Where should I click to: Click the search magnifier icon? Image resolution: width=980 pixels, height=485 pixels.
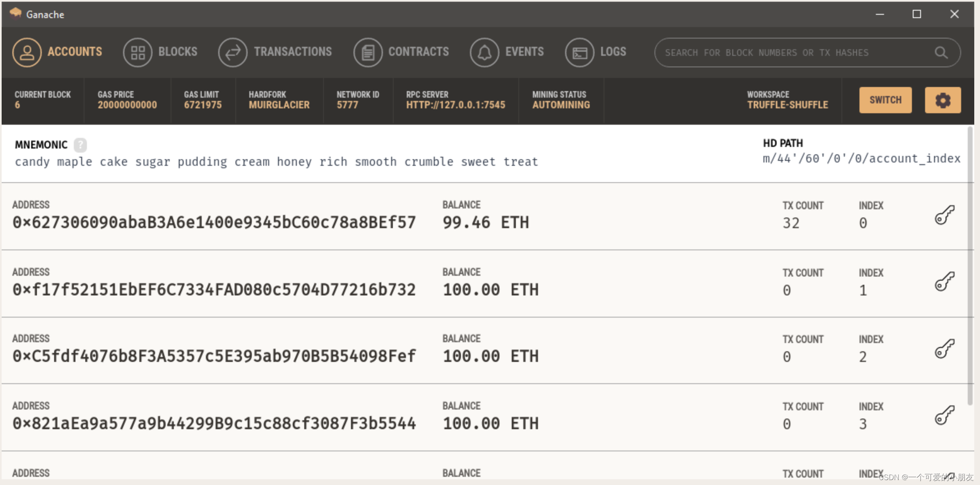click(x=941, y=53)
